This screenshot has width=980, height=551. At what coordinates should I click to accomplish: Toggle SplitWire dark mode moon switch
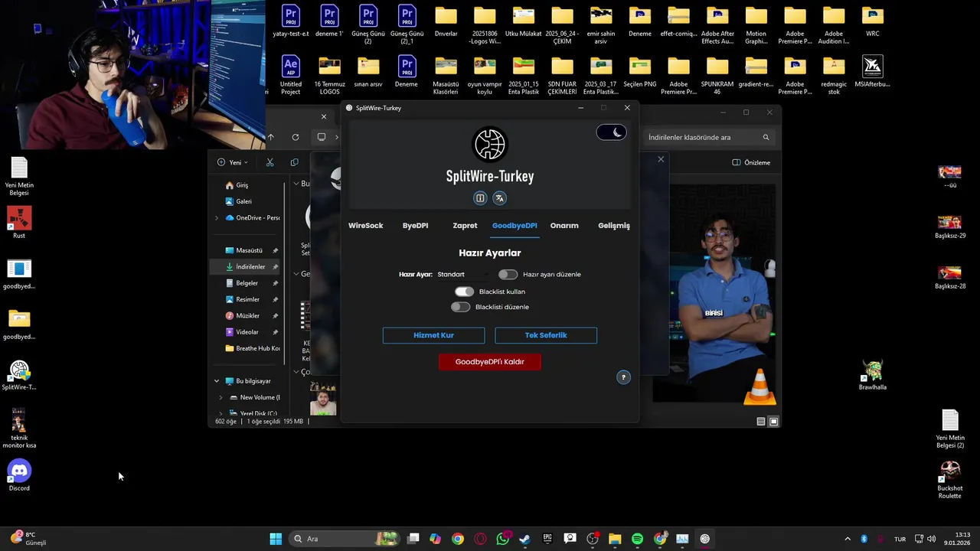(611, 132)
